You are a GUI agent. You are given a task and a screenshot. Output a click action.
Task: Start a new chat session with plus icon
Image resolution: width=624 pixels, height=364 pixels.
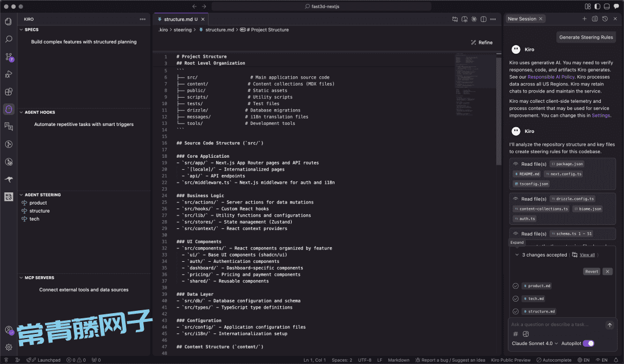(x=584, y=18)
